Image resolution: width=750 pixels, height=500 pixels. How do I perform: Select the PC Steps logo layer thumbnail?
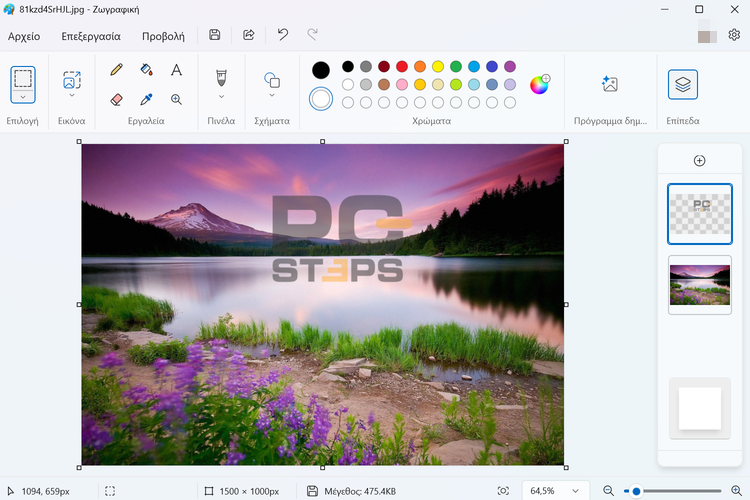point(700,214)
